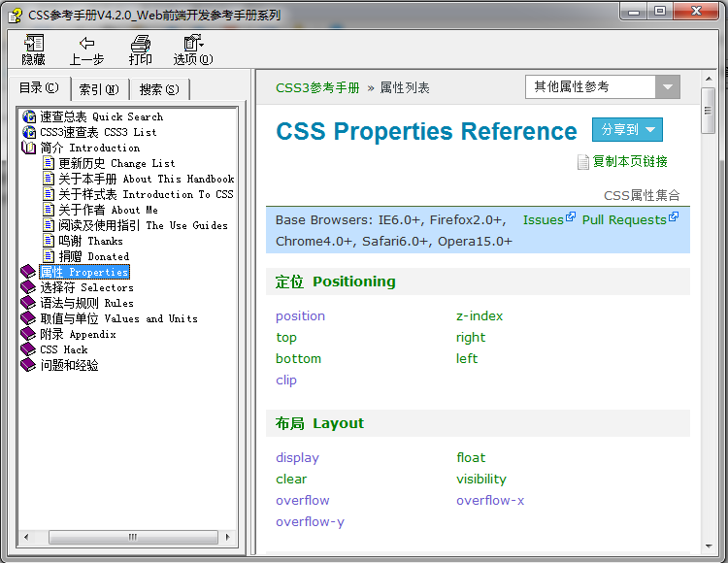Open the Issues link
Screen dimensions: 728x563
[x=543, y=219]
